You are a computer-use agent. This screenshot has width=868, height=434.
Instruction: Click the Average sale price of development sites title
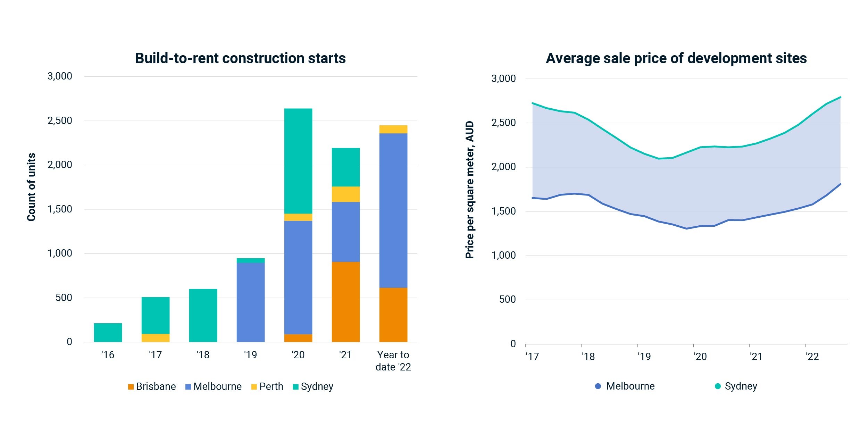(x=676, y=58)
